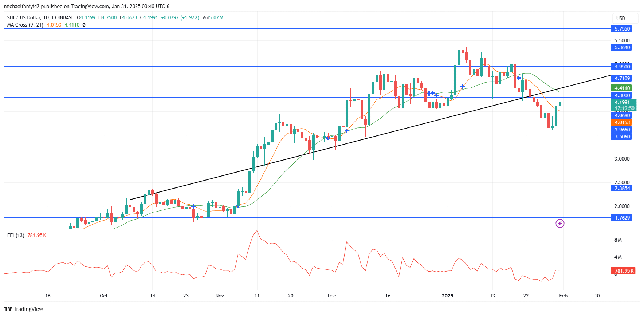Click the 3.0000 price scale tick
Viewport: 644px width, 316px height.
point(622,159)
